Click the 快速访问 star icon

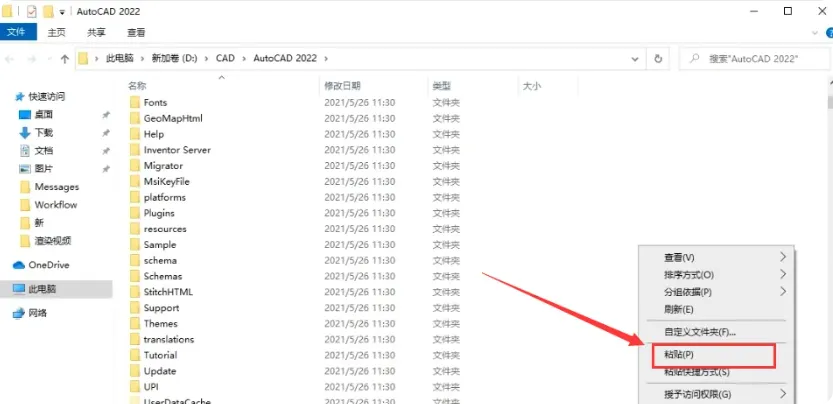[x=20, y=96]
